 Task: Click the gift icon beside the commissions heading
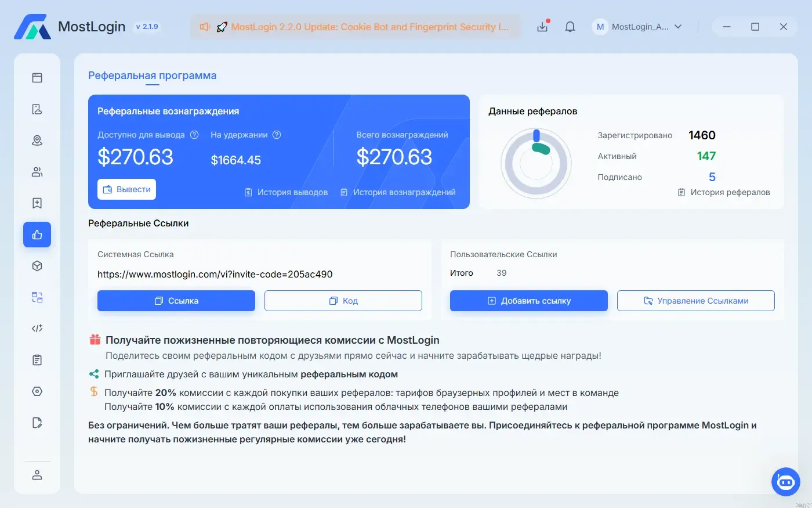click(95, 340)
